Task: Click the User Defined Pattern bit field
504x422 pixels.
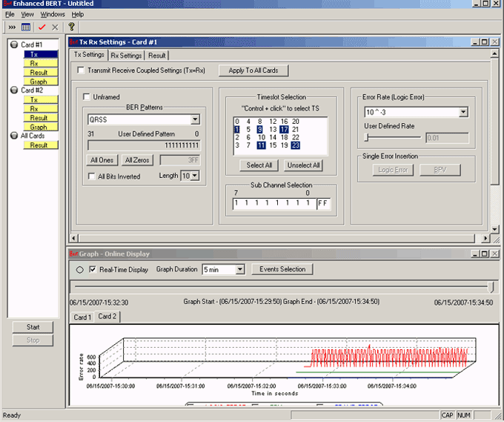Action: coord(144,145)
